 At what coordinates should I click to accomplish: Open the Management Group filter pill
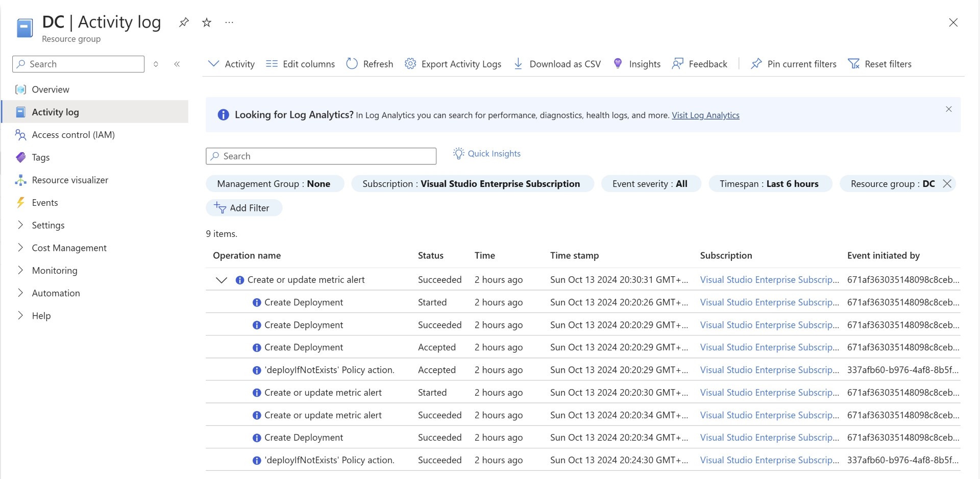point(275,184)
